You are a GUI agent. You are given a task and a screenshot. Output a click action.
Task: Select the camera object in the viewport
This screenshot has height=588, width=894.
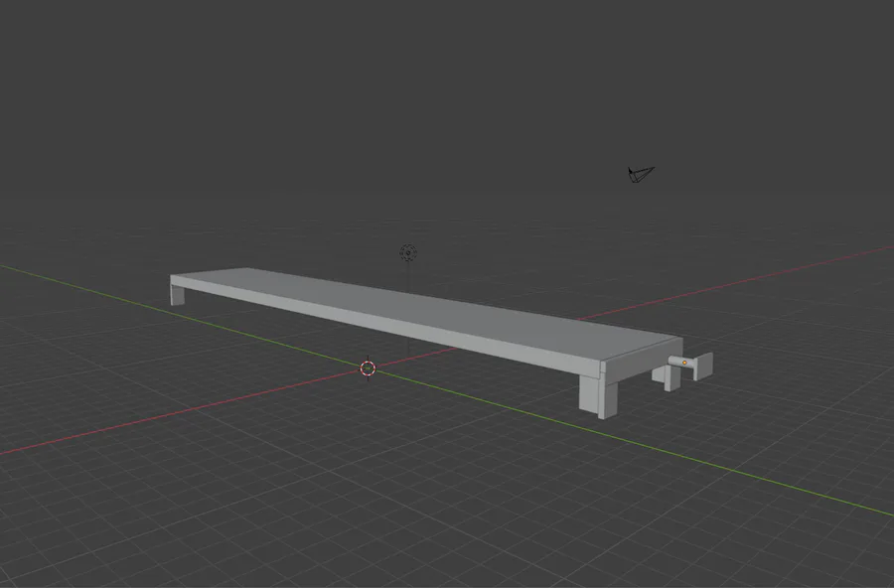[x=641, y=174]
